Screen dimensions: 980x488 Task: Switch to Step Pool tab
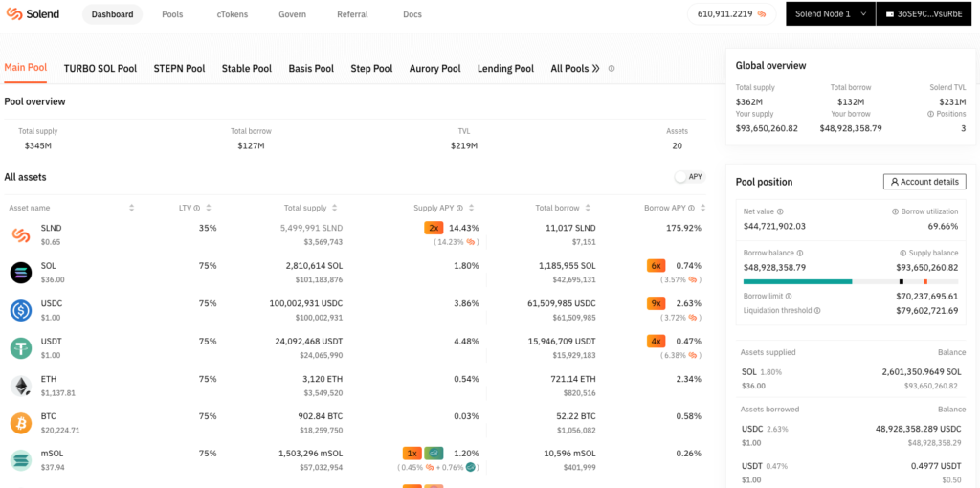[371, 69]
